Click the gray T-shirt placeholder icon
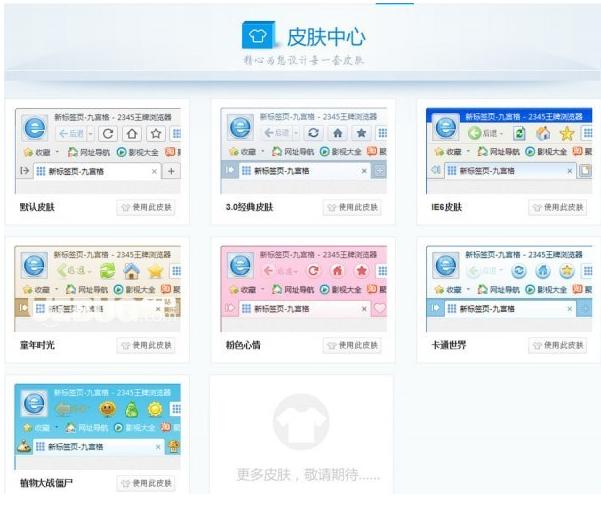 point(301,422)
